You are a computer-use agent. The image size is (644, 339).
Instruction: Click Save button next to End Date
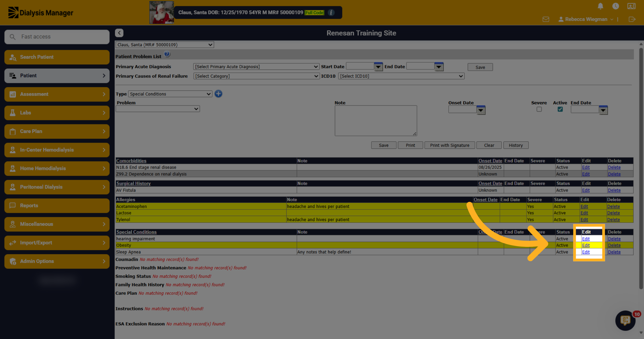(x=480, y=67)
